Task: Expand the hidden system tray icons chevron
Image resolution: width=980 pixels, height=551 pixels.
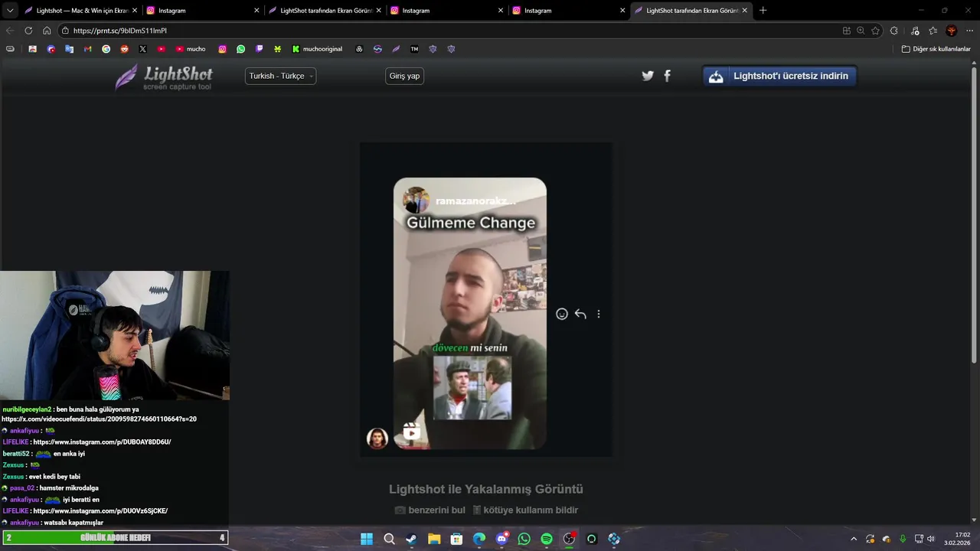Action: click(854, 539)
